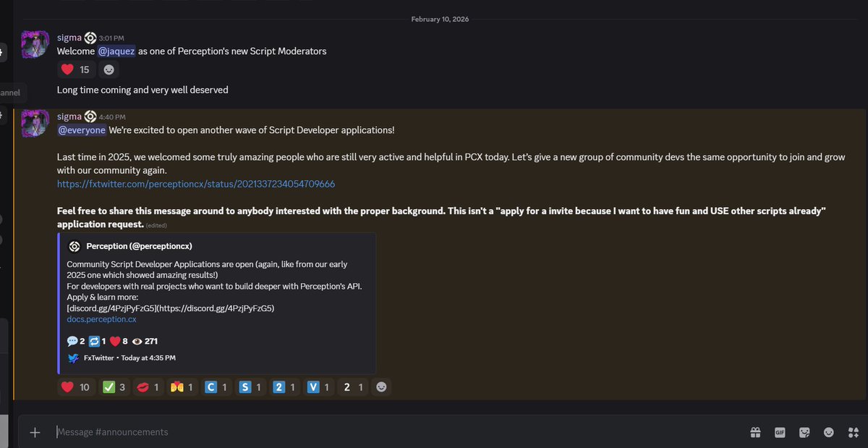868x448 pixels.
Task: Click sigma username on 4:40 PM message
Action: (x=69, y=116)
